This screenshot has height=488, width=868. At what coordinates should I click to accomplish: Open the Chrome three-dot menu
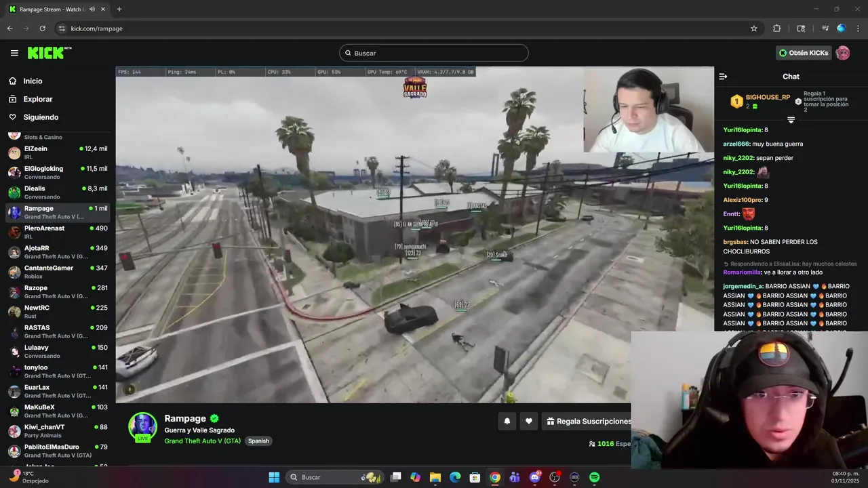click(x=857, y=28)
